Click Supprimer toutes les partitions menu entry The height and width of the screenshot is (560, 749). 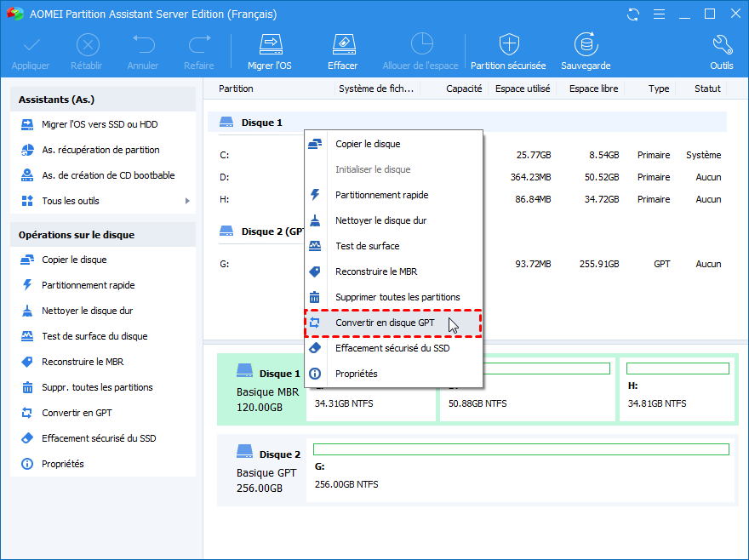click(x=397, y=297)
